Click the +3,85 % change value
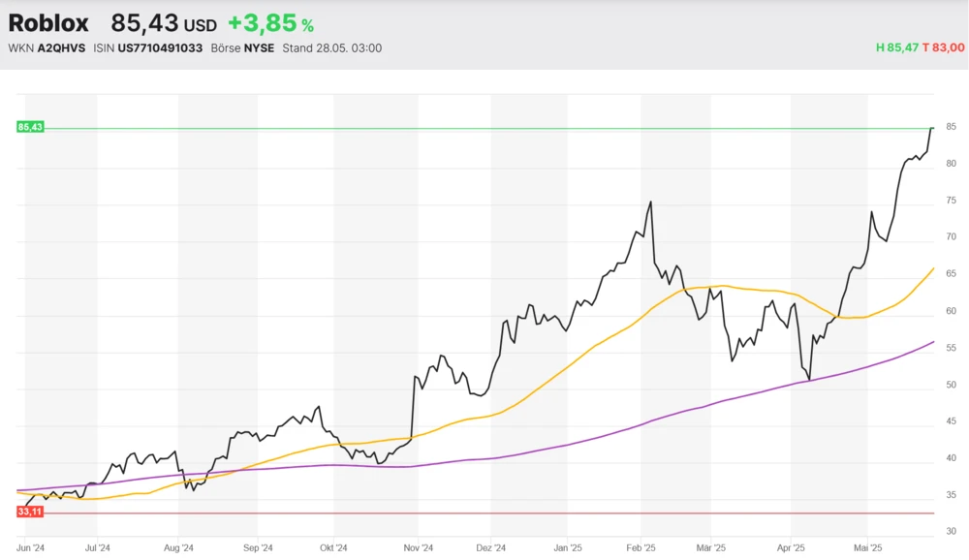 [x=270, y=24]
